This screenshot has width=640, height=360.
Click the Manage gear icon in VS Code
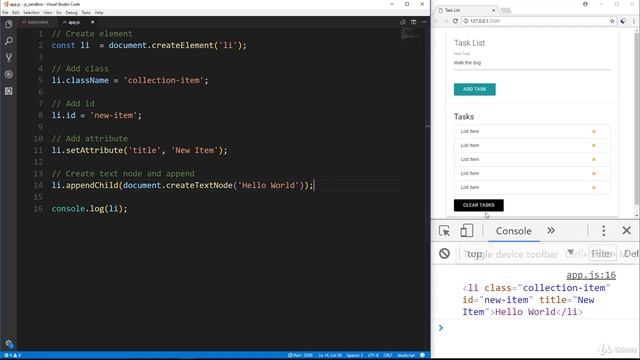coord(9,344)
